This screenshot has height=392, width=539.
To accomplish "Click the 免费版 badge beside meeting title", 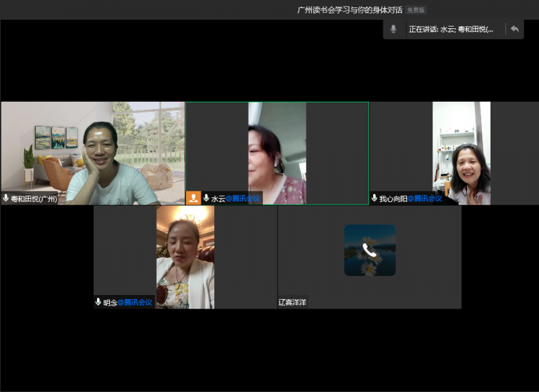I will click(x=416, y=10).
